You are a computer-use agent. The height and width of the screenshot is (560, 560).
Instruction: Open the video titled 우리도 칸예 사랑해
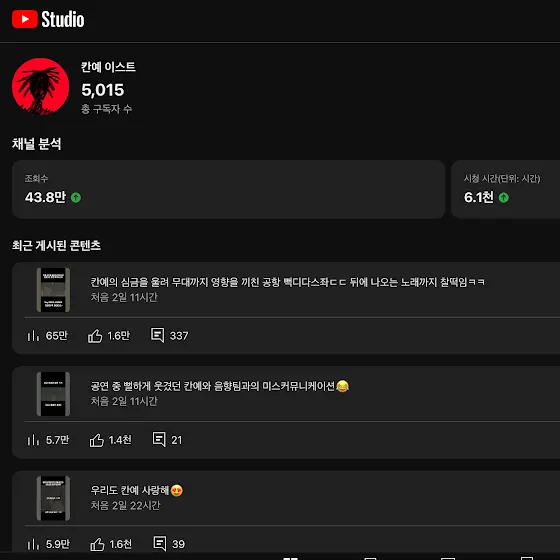click(x=136, y=490)
